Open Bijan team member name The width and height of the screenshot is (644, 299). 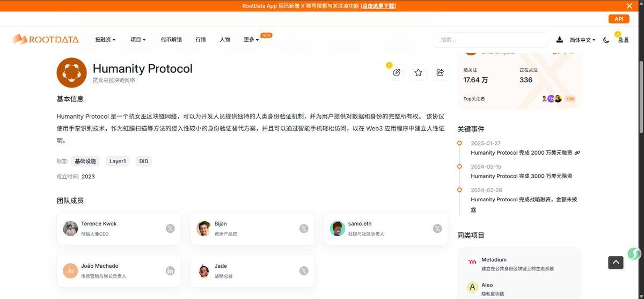click(221, 223)
